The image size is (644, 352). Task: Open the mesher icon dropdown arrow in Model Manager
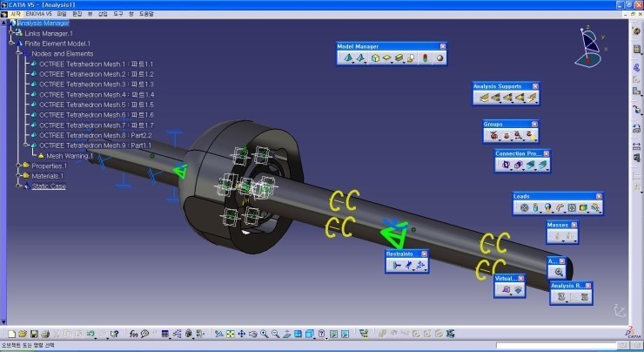352,62
